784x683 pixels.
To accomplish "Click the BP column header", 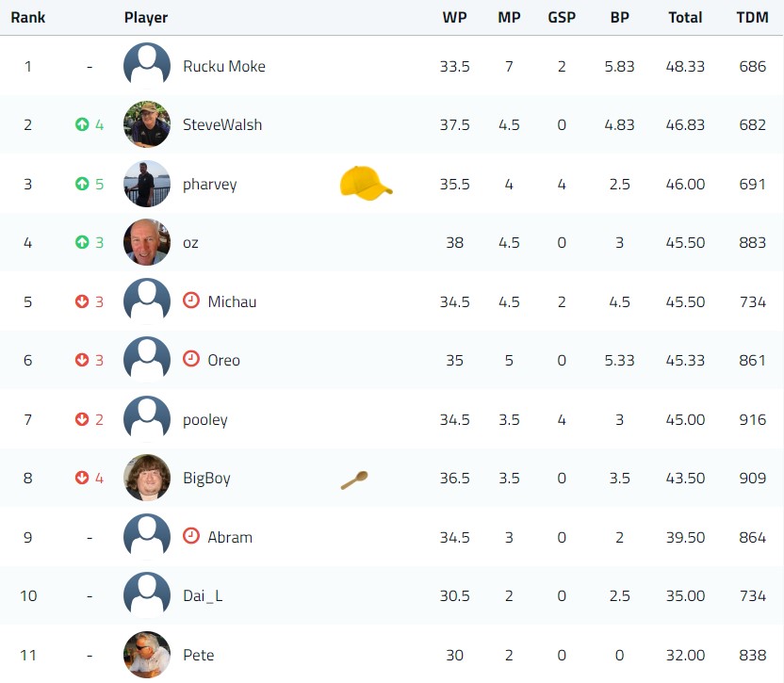I will pos(619,18).
